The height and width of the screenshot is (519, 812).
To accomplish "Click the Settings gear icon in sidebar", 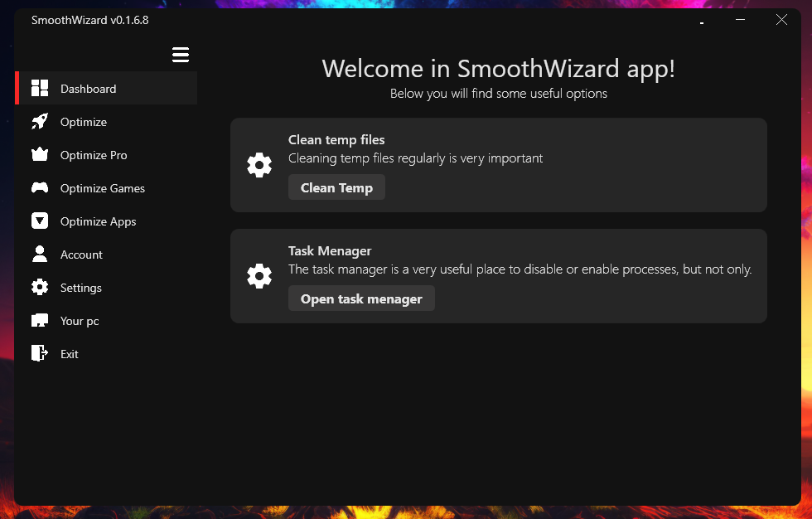I will (x=40, y=287).
